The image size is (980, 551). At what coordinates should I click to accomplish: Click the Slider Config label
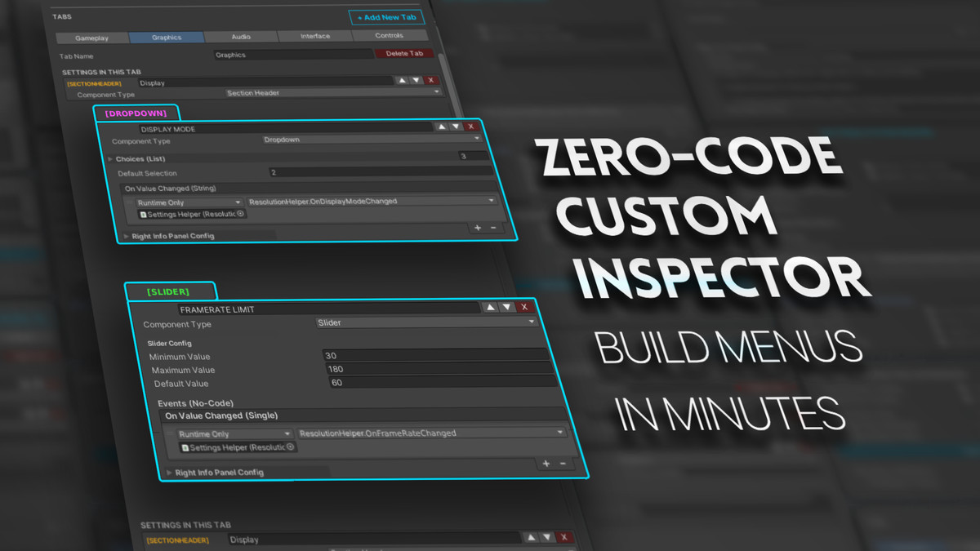170,344
